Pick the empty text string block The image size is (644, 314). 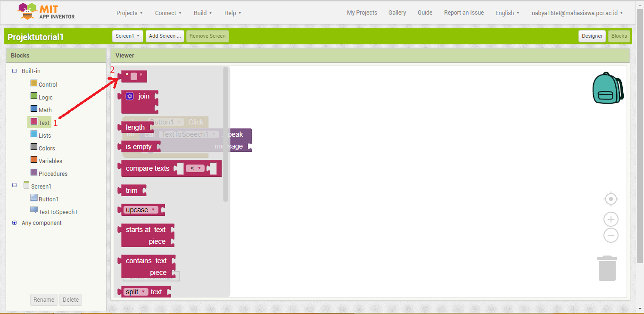click(x=133, y=76)
